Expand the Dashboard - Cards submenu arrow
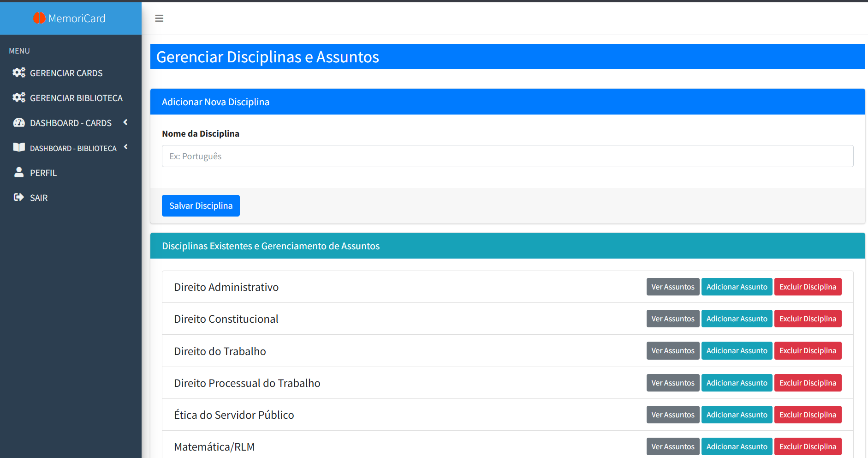Screen dimensions: 868x458 pyautogui.click(x=125, y=122)
